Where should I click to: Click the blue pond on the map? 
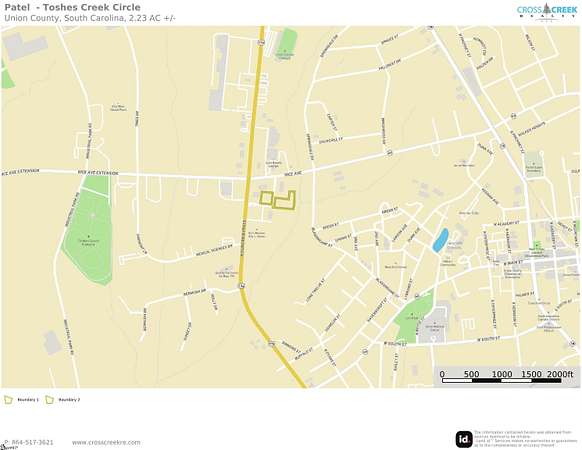[441, 240]
